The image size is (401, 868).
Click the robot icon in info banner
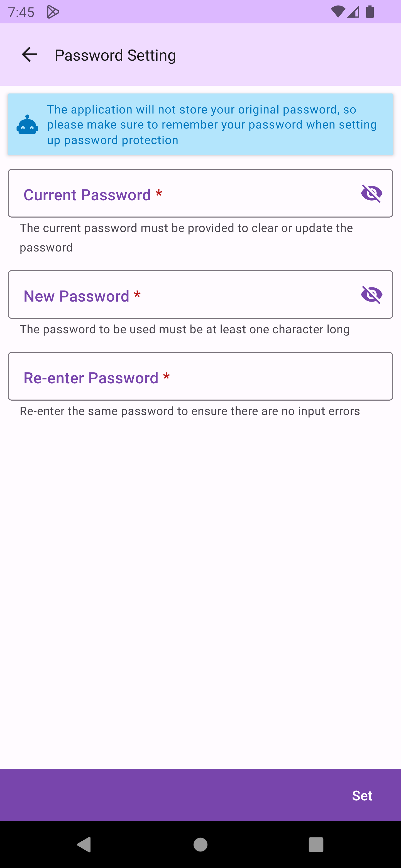coord(27,125)
